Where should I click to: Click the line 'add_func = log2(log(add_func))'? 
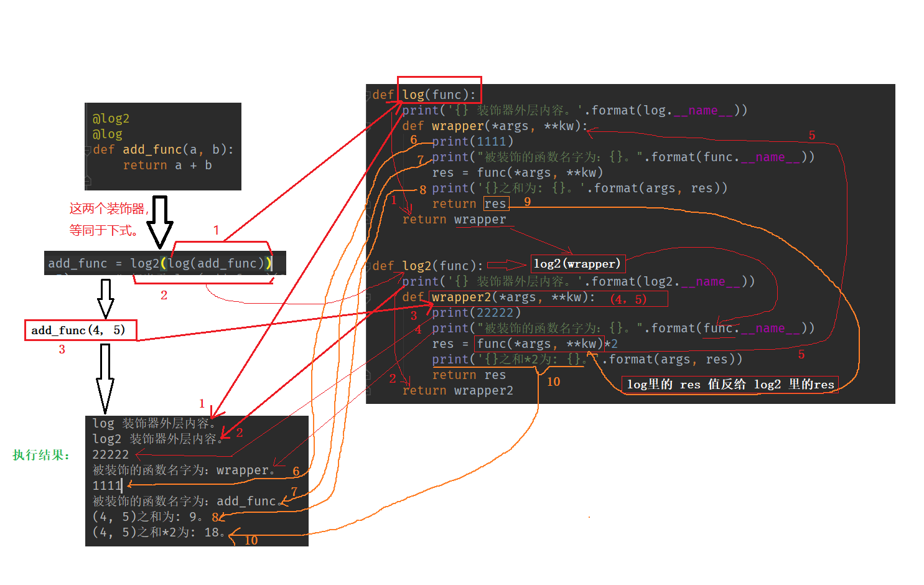(160, 263)
